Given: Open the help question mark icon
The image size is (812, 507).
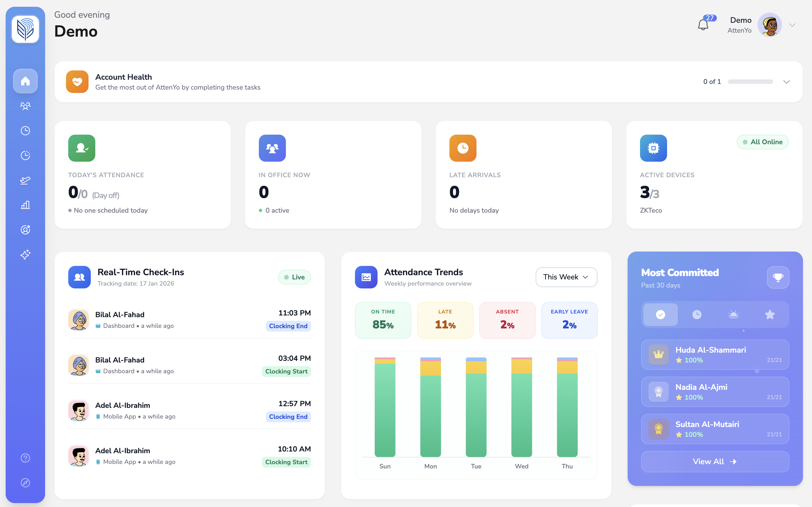Looking at the screenshot, I should click(x=25, y=458).
